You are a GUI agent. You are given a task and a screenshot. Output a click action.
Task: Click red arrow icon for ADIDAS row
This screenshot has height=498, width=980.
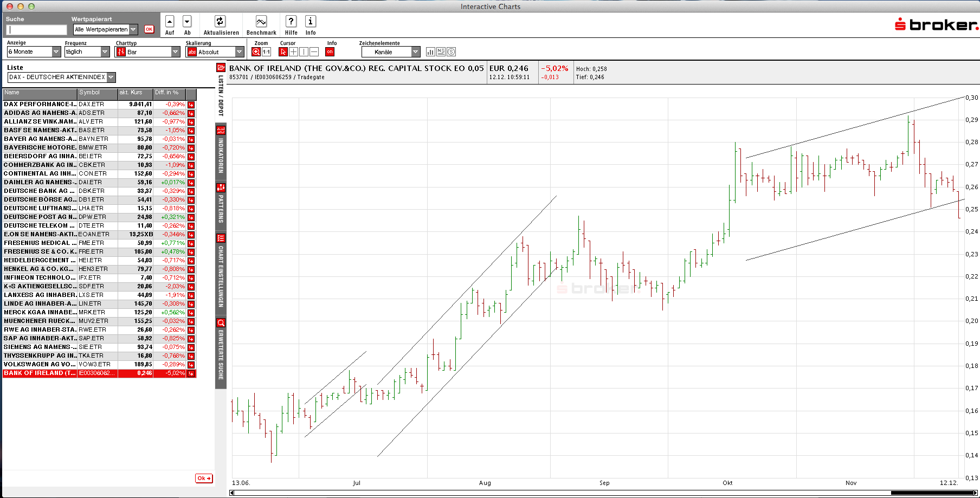[191, 113]
